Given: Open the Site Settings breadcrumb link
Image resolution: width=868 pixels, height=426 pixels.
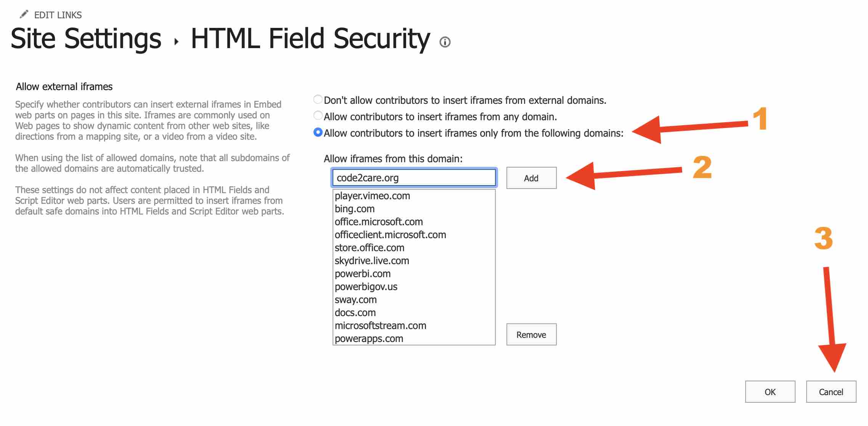Looking at the screenshot, I should (x=86, y=38).
